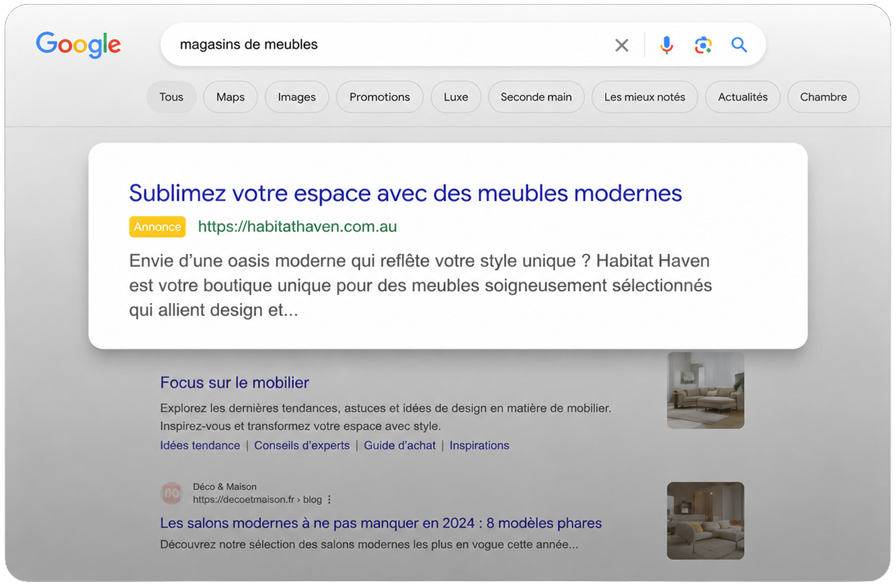This screenshot has width=896, height=588.
Task: Open the Les salons modernes 2024 result
Action: (x=381, y=523)
